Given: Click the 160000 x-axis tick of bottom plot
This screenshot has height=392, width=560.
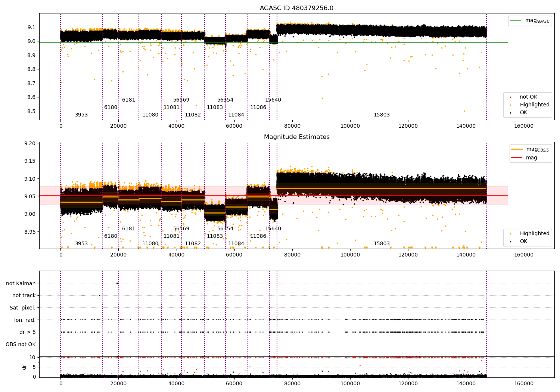Looking at the screenshot, I should coord(524,384).
